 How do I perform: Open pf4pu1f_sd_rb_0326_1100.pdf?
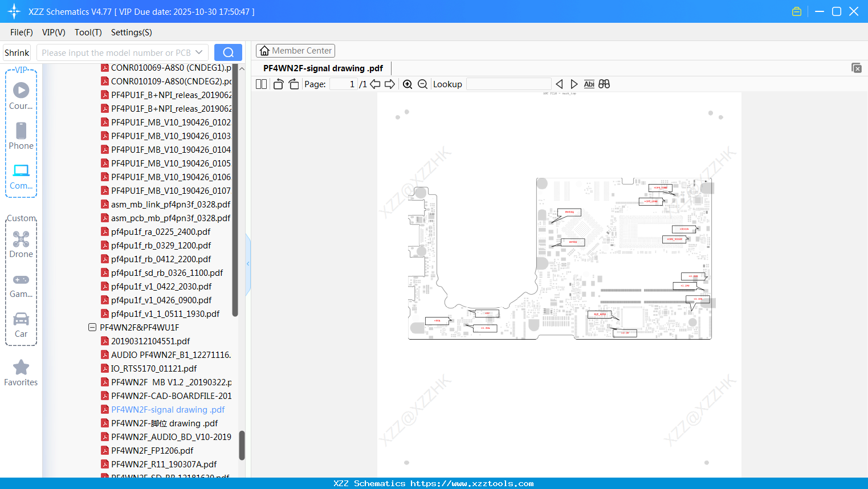coord(162,273)
